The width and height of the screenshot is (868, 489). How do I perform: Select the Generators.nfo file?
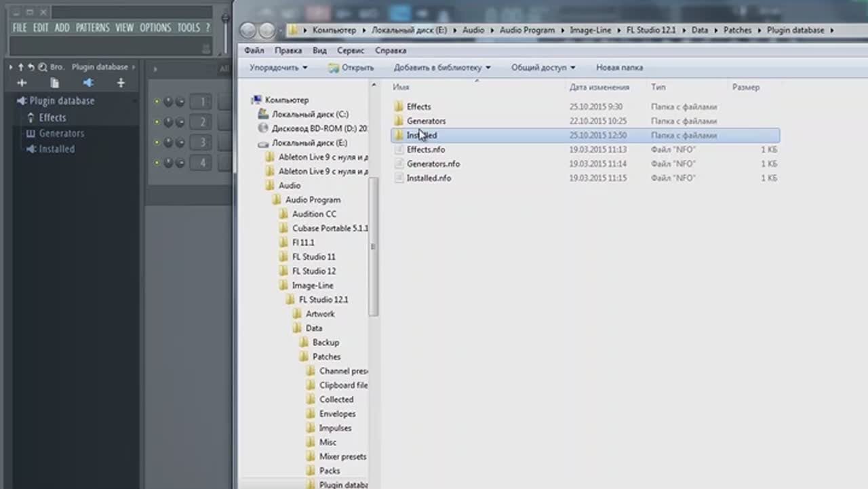pos(433,163)
